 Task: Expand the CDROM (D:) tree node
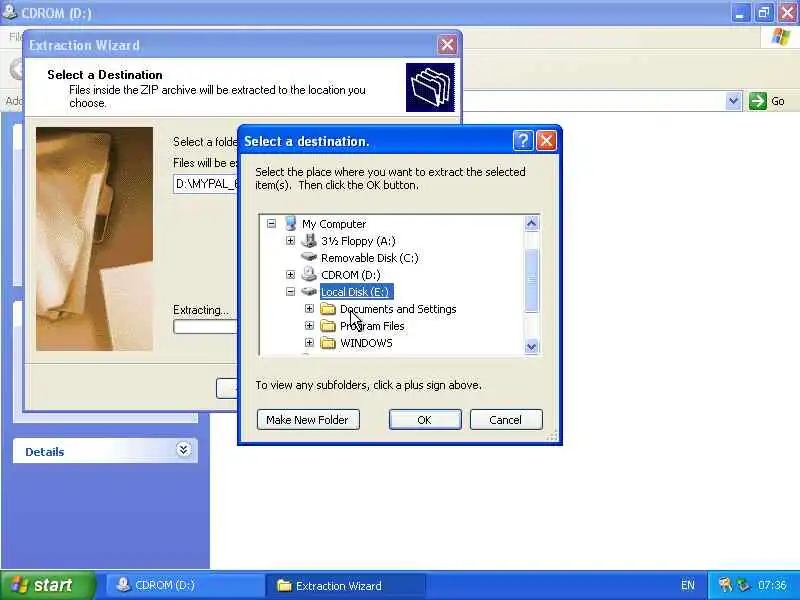[290, 274]
